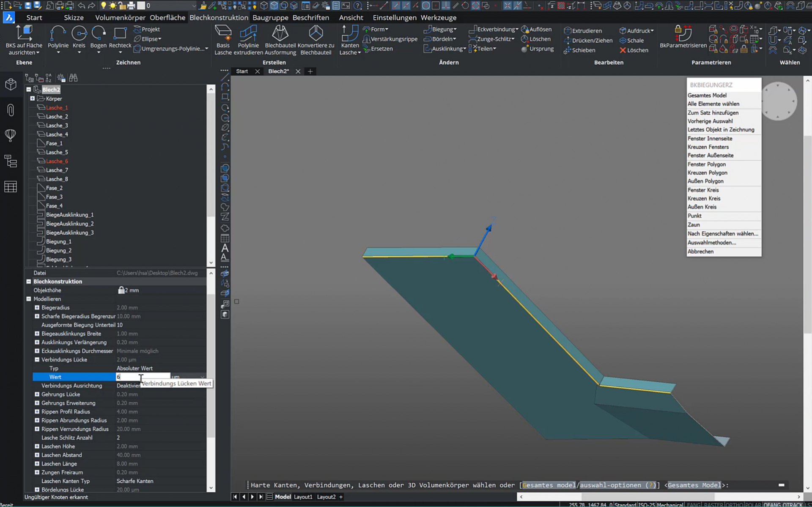The height and width of the screenshot is (507, 812).
Task: Switch to the Layout1 tab
Action: pos(303,497)
